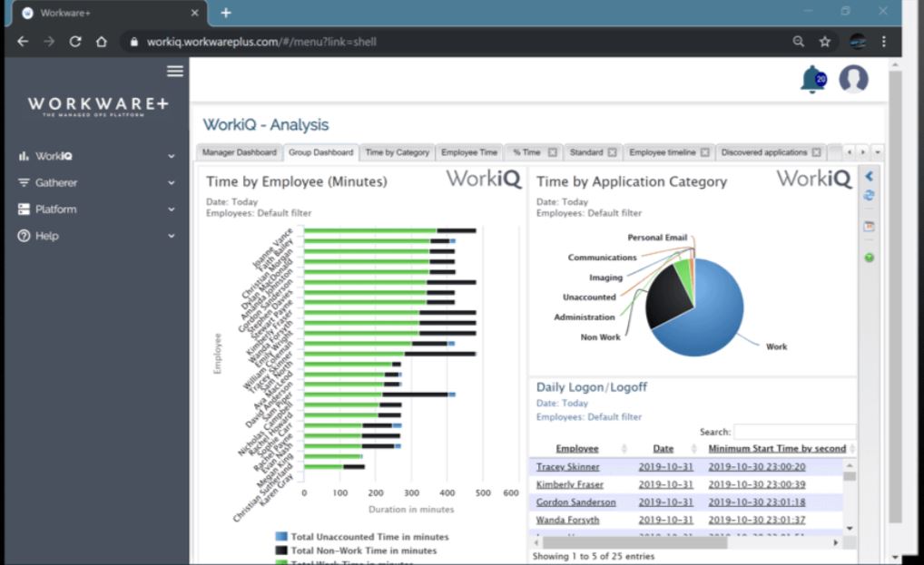Sort table by Employee column arrows
The height and width of the screenshot is (565, 924).
tap(624, 449)
